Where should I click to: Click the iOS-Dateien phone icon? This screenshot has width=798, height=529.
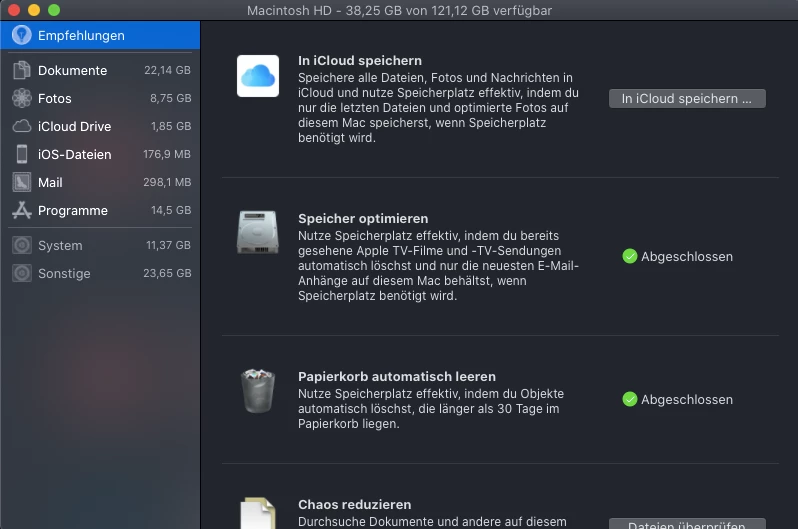coord(21,154)
